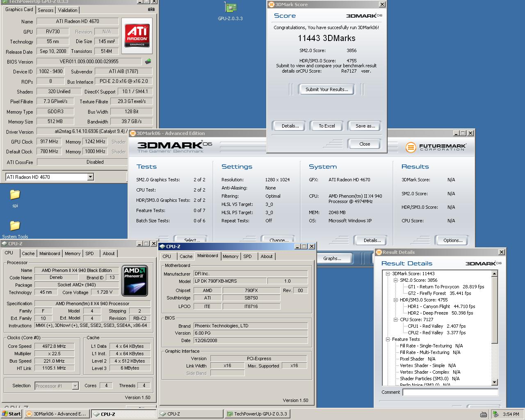
Task: Open About tab in left CPU-Z window
Action: tap(109, 253)
